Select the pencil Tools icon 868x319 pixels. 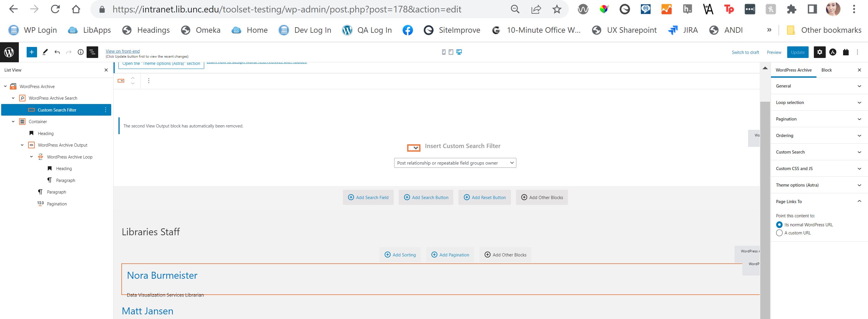pos(45,52)
